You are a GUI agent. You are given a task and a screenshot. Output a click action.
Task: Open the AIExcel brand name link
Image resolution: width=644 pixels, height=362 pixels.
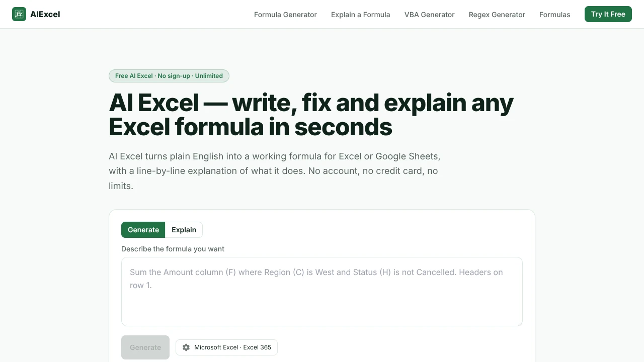pyautogui.click(x=45, y=14)
